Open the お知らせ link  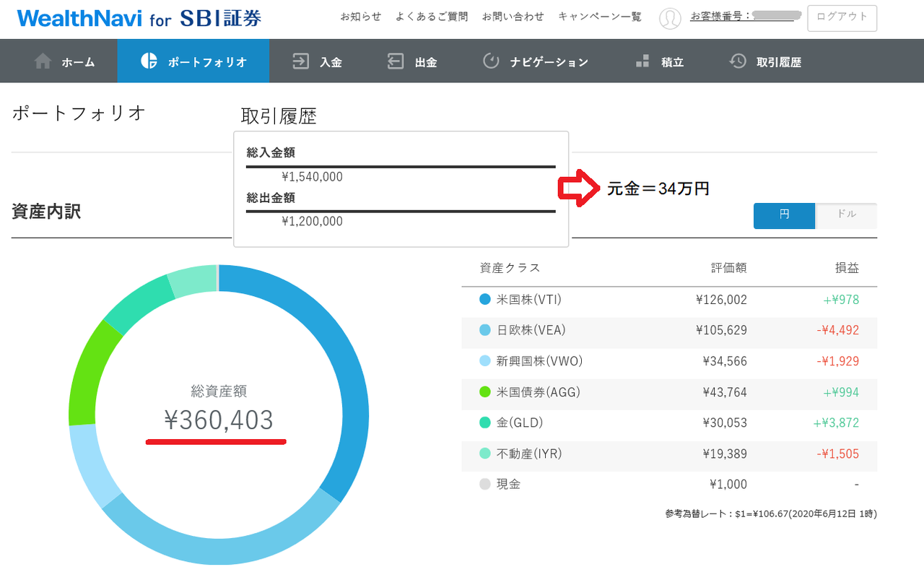point(361,17)
